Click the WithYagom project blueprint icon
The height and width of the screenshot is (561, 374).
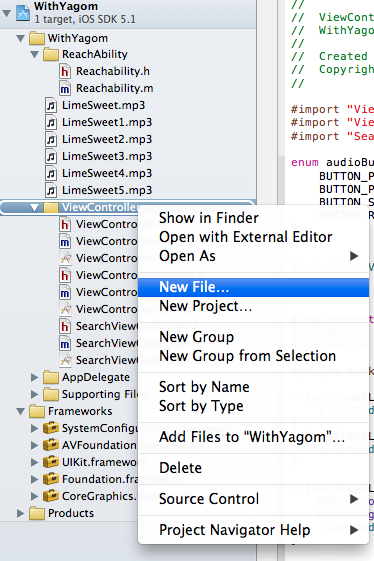(23, 13)
